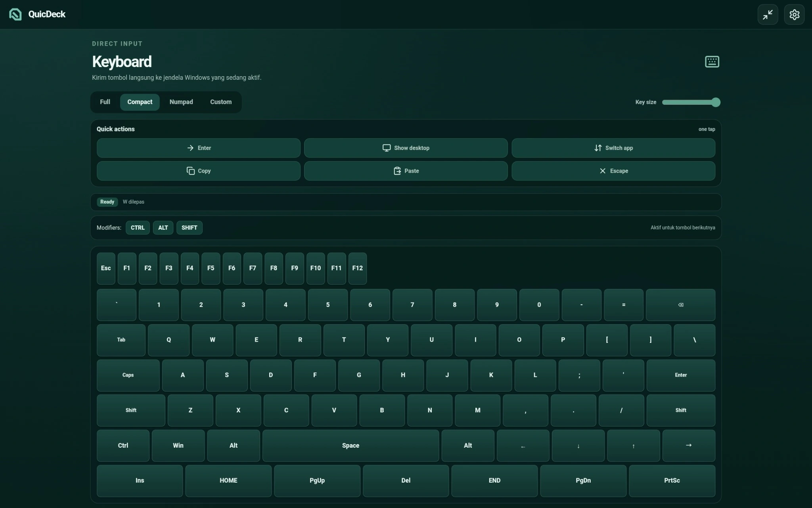This screenshot has width=812, height=508.
Task: Click the collapse fullscreen arrows icon
Action: [x=768, y=15]
